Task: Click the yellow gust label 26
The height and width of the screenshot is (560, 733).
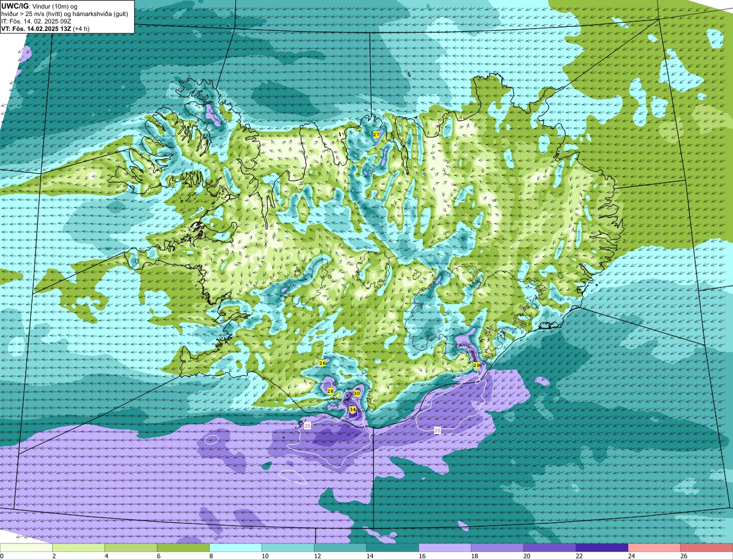Action: tap(322, 363)
